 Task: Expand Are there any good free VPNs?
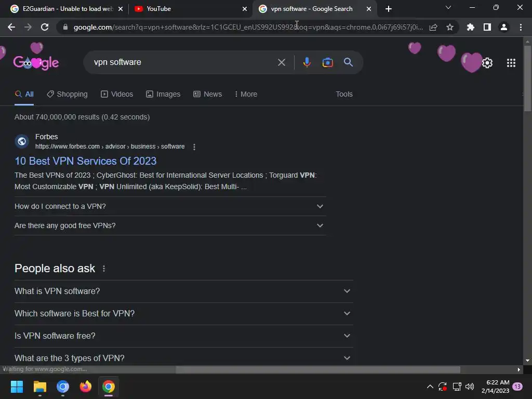pyautogui.click(x=170, y=225)
